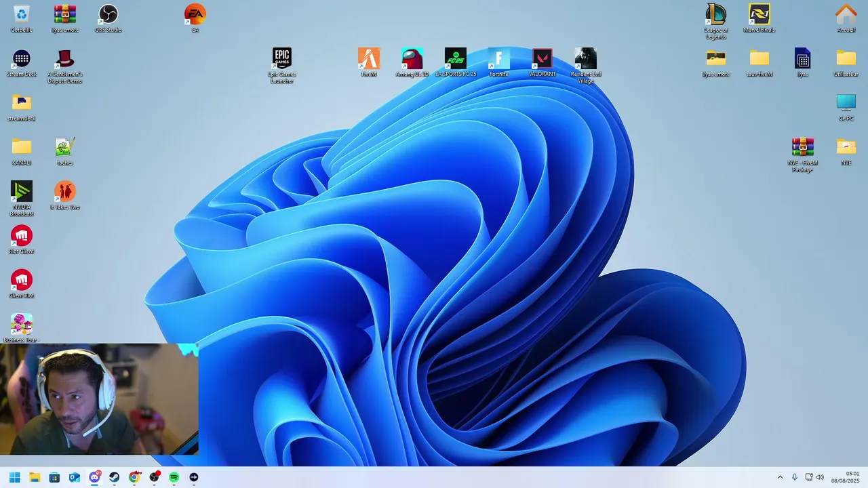Open Microsoft Store from taskbar

(x=54, y=477)
